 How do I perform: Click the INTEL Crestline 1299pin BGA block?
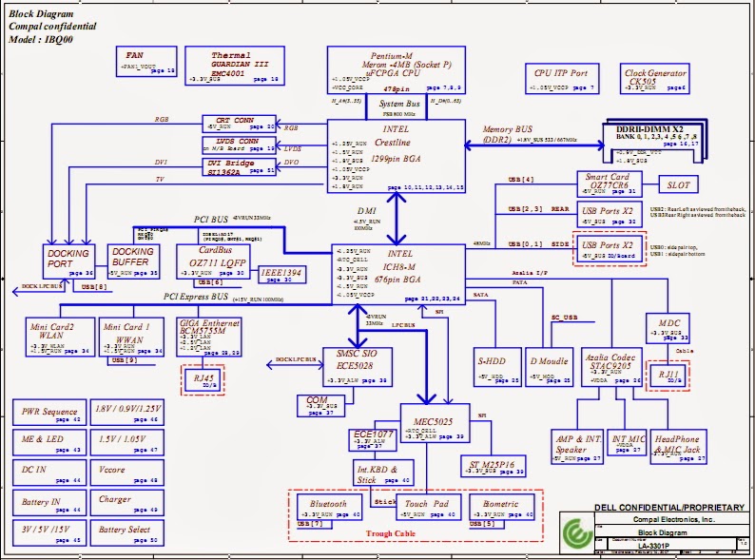click(397, 156)
